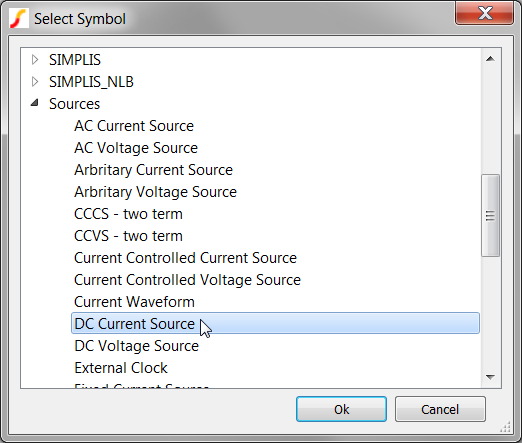Choose Arbitrary Current Source
The image size is (522, 443).
pos(153,170)
